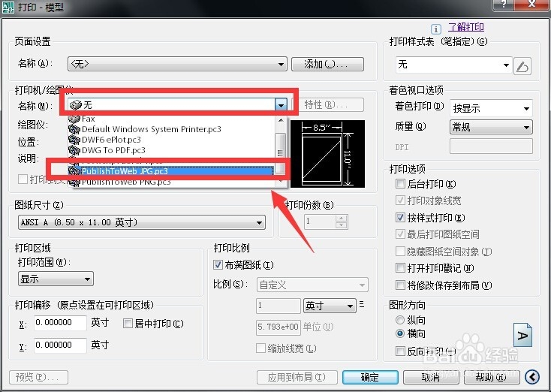551x392 pixels.
Task: Open the 打印范围 显示 dropdown
Action: pos(56,279)
